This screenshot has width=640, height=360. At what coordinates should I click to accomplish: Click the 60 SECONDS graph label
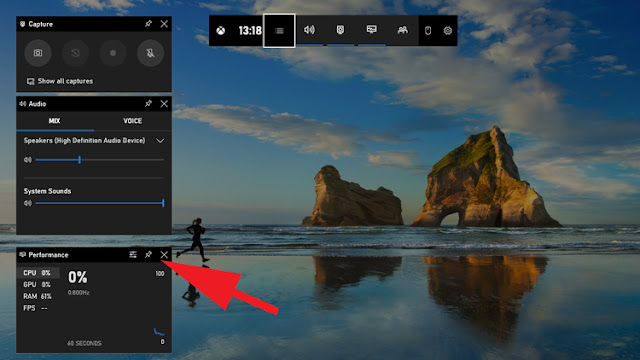click(84, 343)
